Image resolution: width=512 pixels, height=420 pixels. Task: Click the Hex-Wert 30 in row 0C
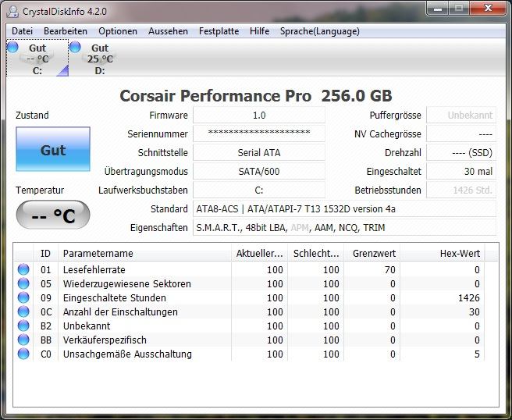(x=475, y=312)
